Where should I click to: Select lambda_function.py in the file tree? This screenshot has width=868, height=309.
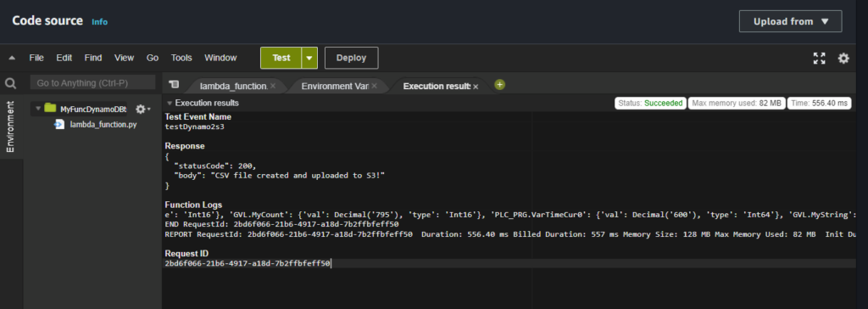[x=103, y=124]
